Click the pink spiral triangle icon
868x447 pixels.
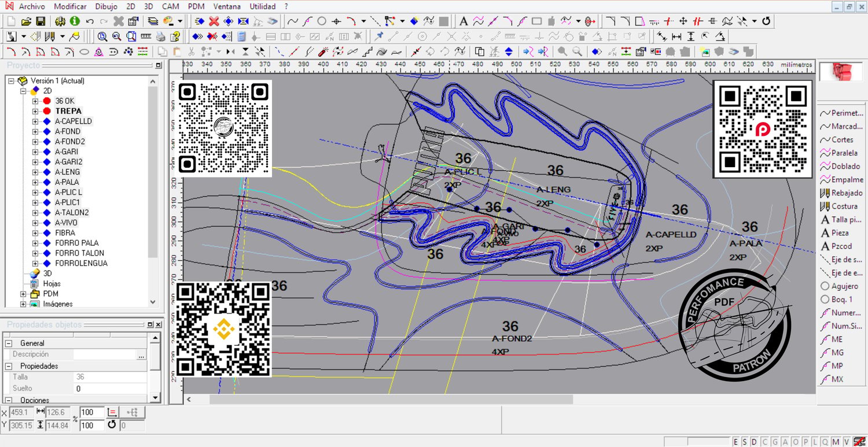pyautogui.click(x=98, y=51)
